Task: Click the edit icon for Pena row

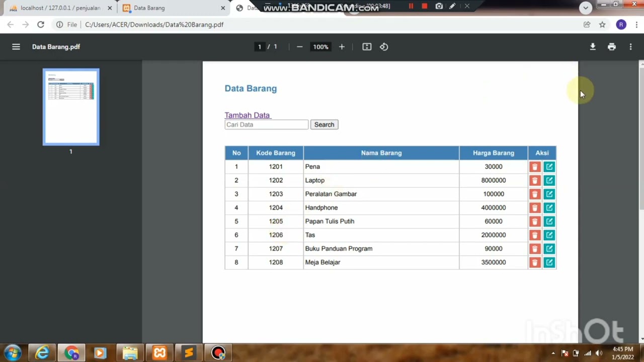Action: point(549,167)
